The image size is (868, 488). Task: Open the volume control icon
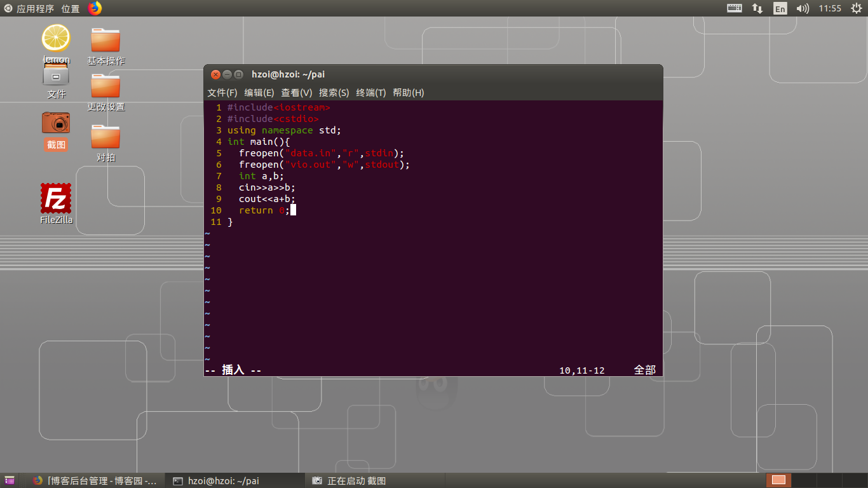click(x=803, y=8)
